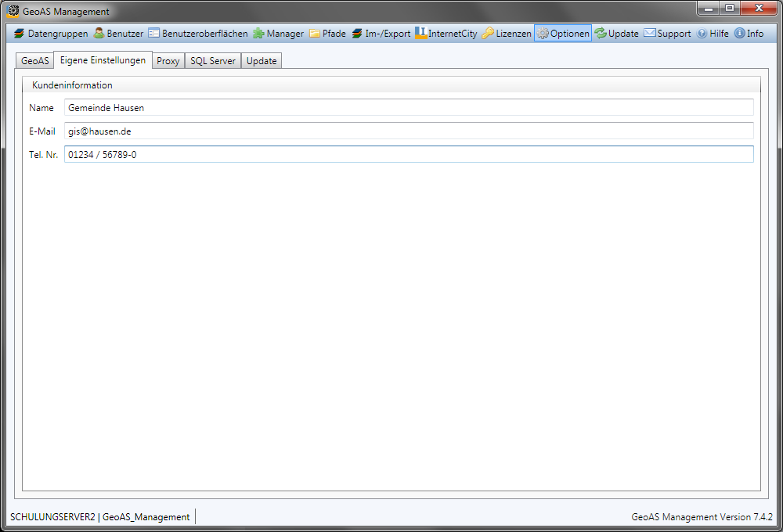Click the Support envelope icon
Image resolution: width=783 pixels, height=532 pixels.
(x=650, y=33)
